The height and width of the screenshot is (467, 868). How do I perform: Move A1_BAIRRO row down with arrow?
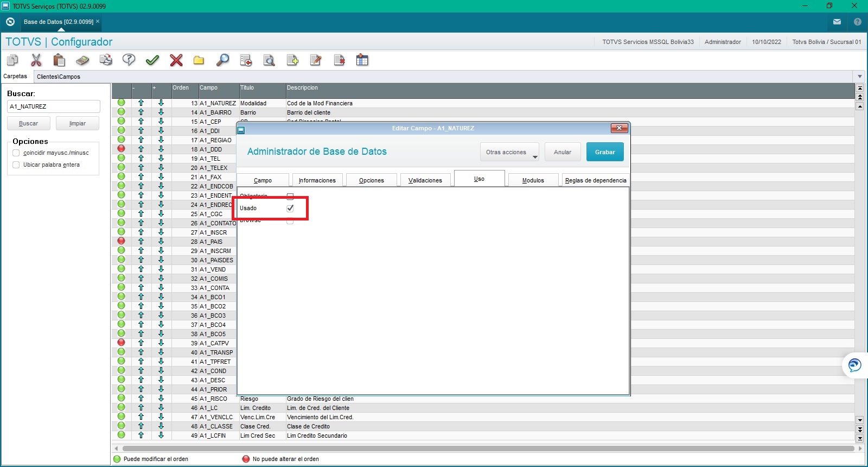point(161,112)
